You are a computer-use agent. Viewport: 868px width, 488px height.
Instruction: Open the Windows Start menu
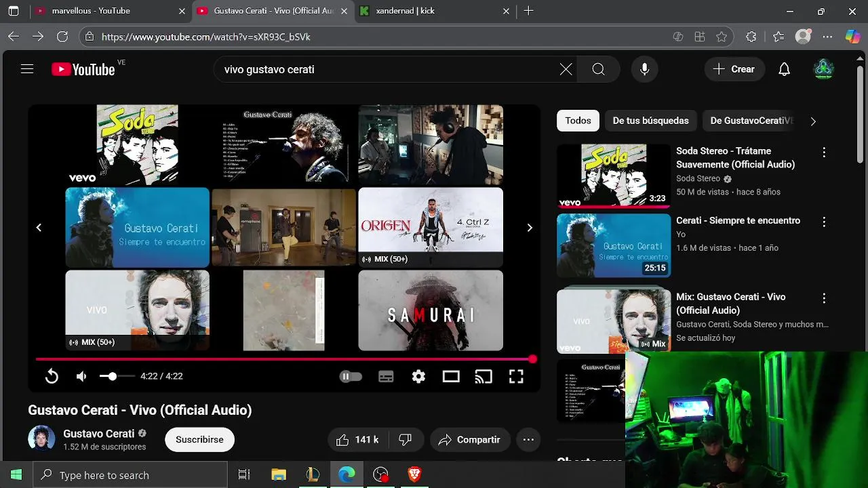(16, 475)
